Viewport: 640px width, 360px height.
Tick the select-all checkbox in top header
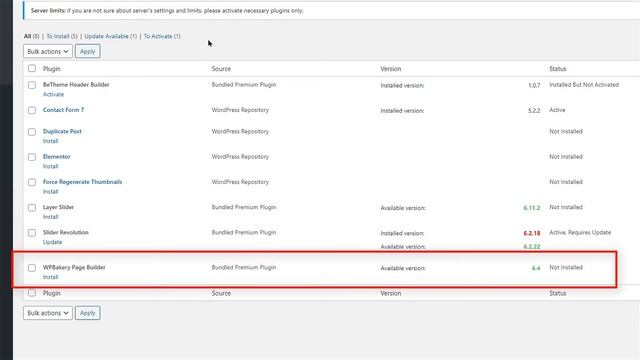32,68
